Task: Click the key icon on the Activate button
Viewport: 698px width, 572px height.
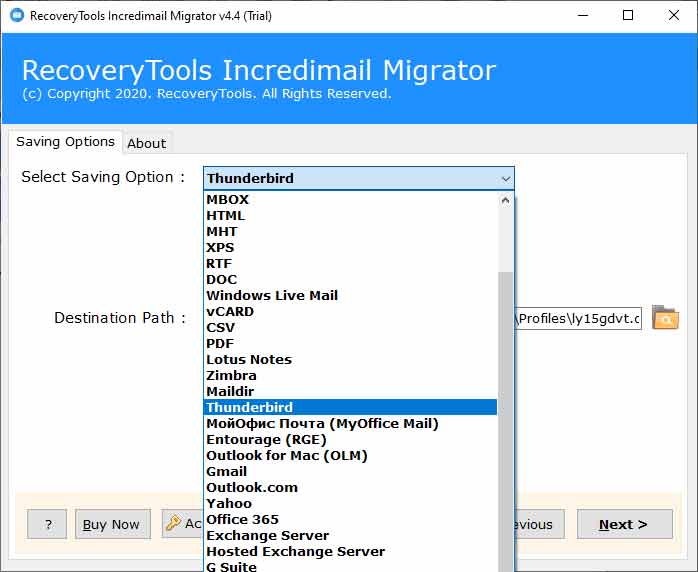Action: coord(173,523)
